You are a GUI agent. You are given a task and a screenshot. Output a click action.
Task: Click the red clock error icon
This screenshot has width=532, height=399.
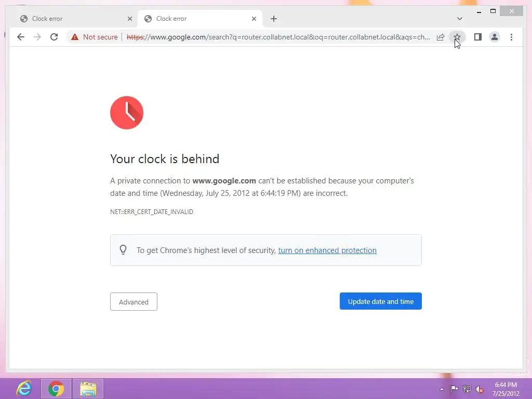click(127, 113)
